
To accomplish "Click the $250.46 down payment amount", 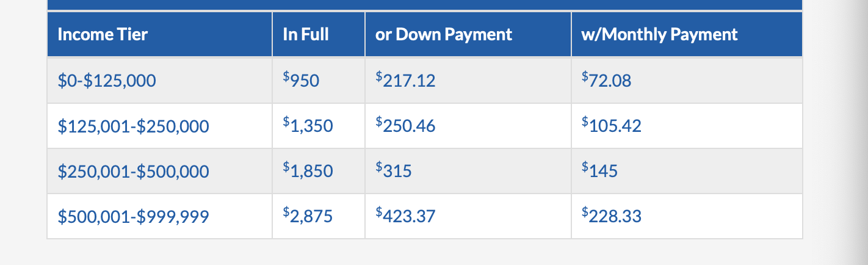I will pyautogui.click(x=405, y=125).
